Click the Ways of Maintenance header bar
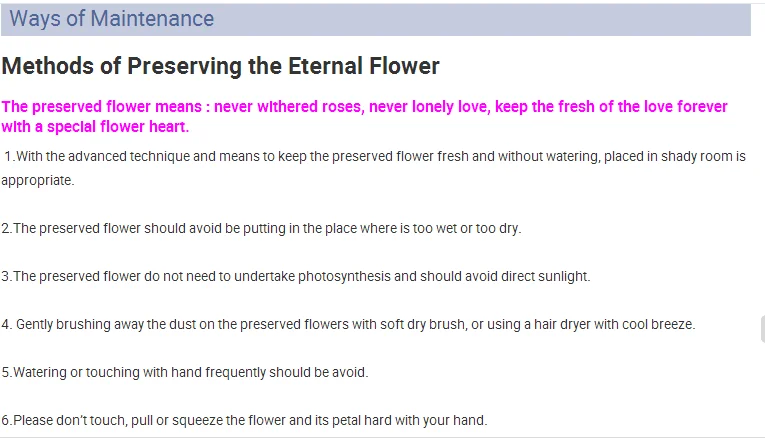The height and width of the screenshot is (438, 765). (x=376, y=20)
